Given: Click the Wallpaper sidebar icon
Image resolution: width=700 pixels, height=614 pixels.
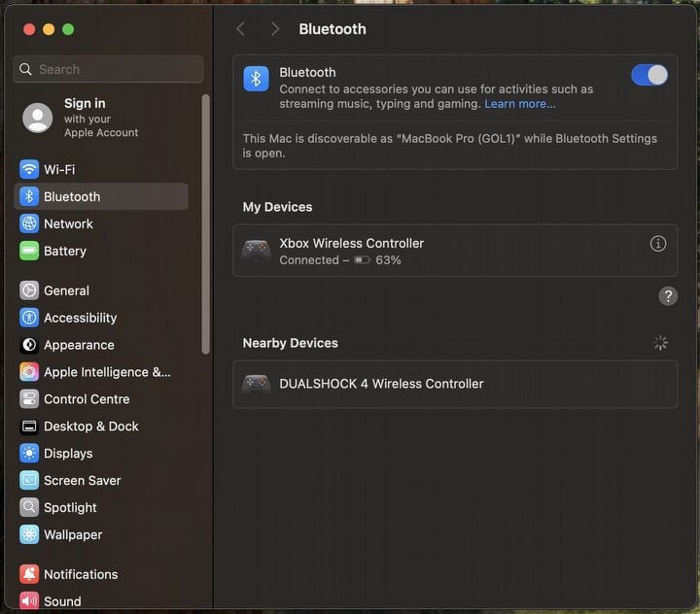Looking at the screenshot, I should [29, 534].
